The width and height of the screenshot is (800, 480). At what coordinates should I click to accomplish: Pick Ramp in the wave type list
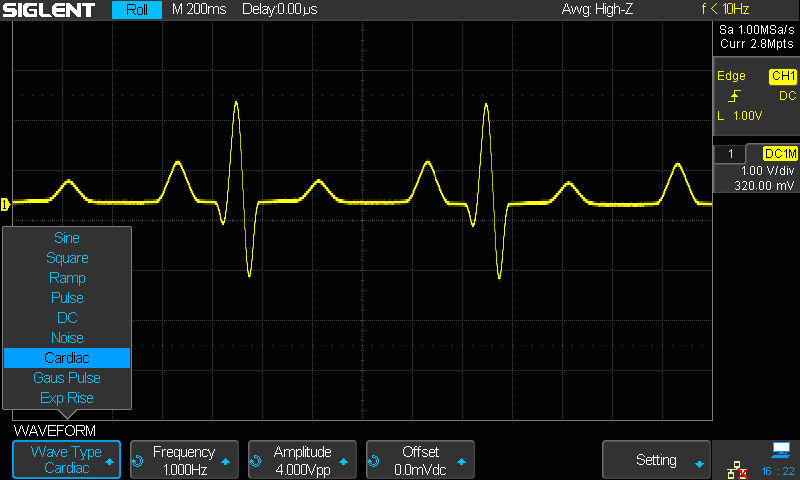pyautogui.click(x=67, y=278)
